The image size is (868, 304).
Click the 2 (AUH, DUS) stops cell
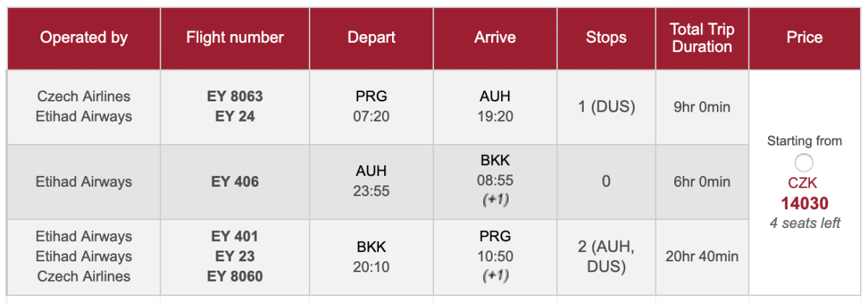point(606,256)
